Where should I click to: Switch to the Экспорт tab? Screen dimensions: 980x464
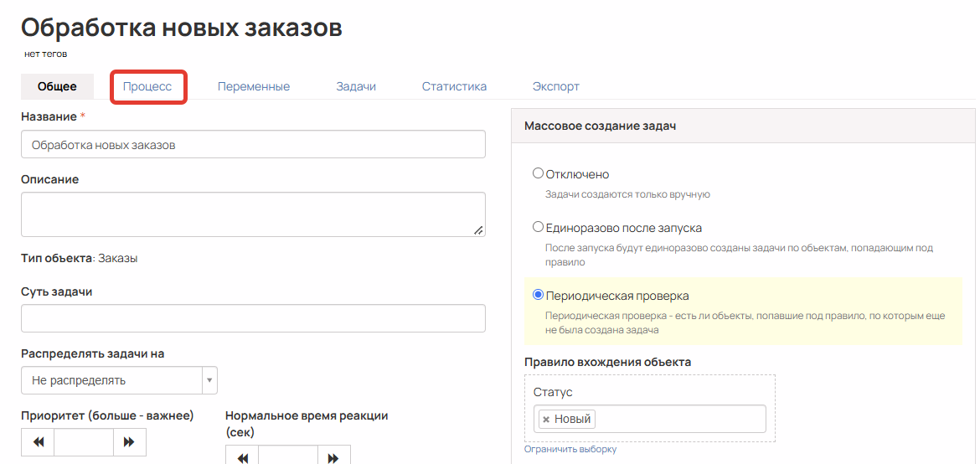point(555,87)
